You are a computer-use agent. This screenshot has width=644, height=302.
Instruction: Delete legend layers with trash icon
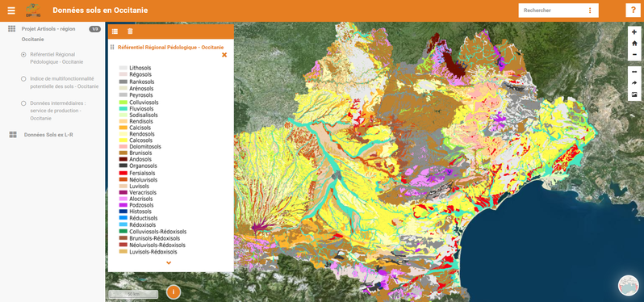click(x=130, y=31)
